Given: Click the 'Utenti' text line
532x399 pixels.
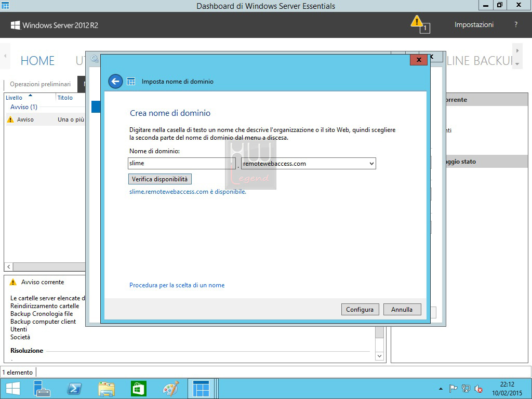Looking at the screenshot, I should [19, 329].
